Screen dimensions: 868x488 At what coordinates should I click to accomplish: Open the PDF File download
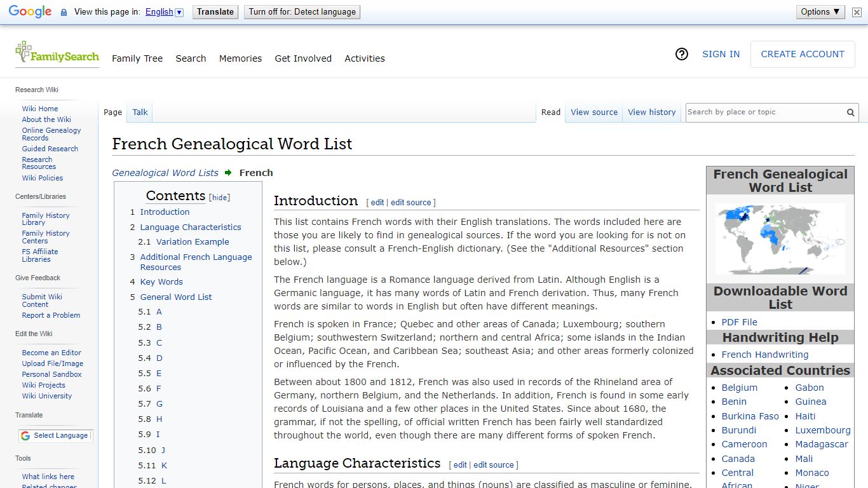(740, 322)
